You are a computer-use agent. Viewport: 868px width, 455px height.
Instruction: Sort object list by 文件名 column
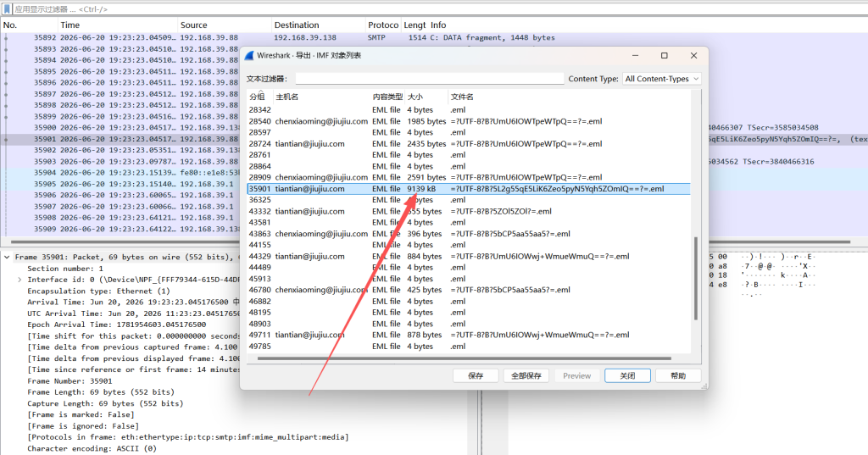pyautogui.click(x=569, y=97)
